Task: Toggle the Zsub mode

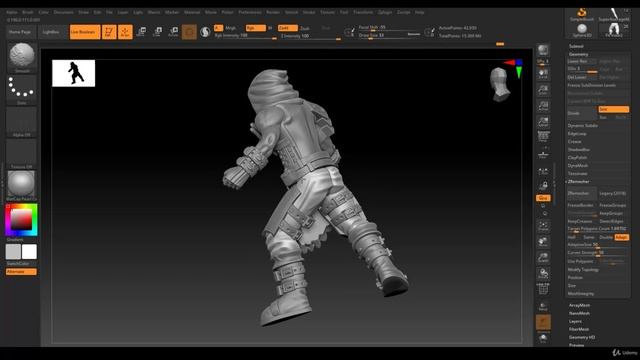Action: pyautogui.click(x=305, y=28)
